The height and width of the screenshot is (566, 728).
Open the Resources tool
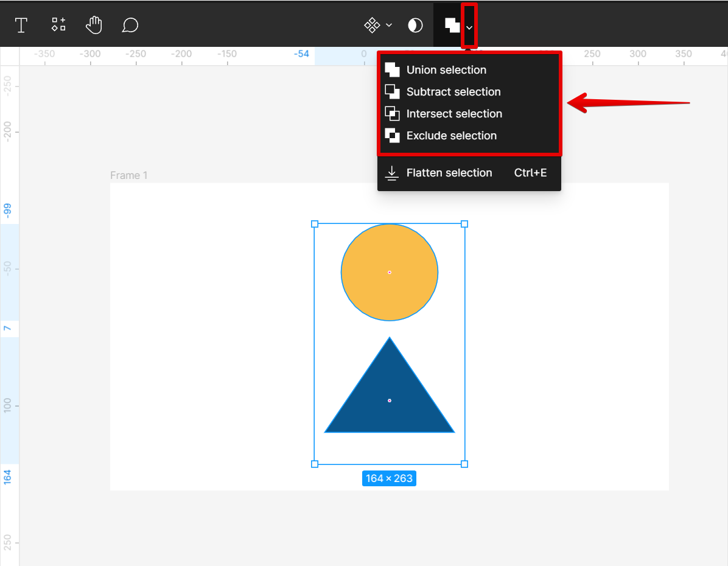tap(58, 25)
